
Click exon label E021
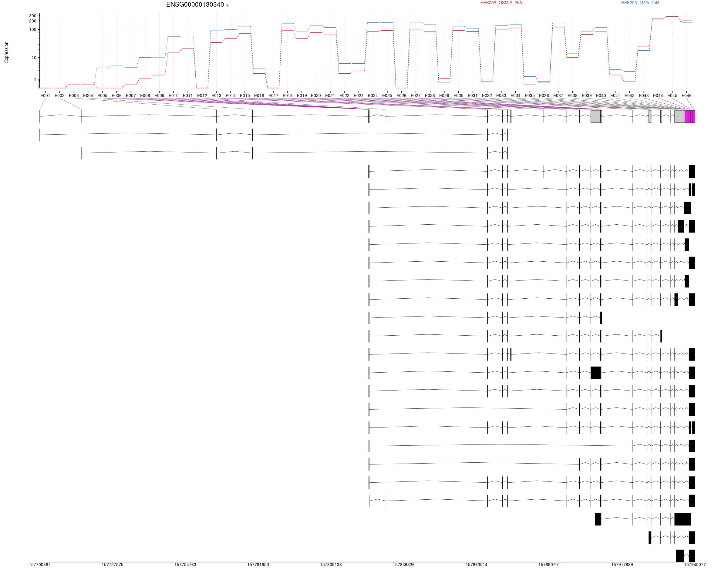(330, 96)
